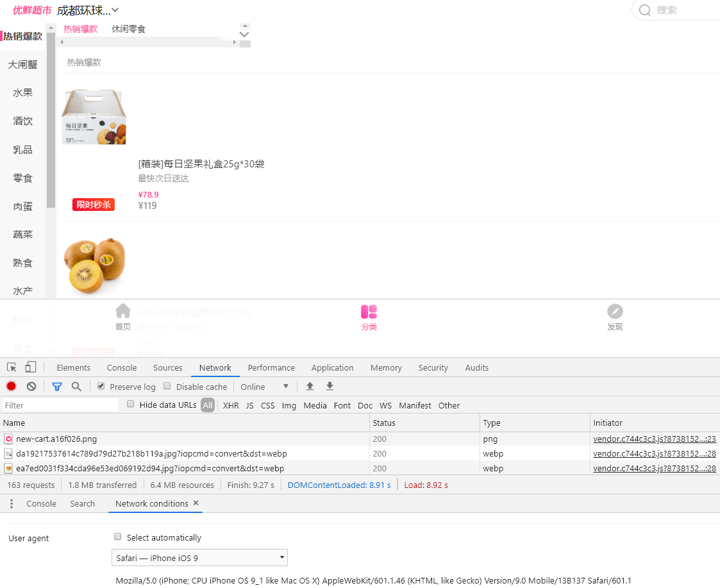Filter requests by Media
The width and height of the screenshot is (720, 588).
click(x=315, y=406)
